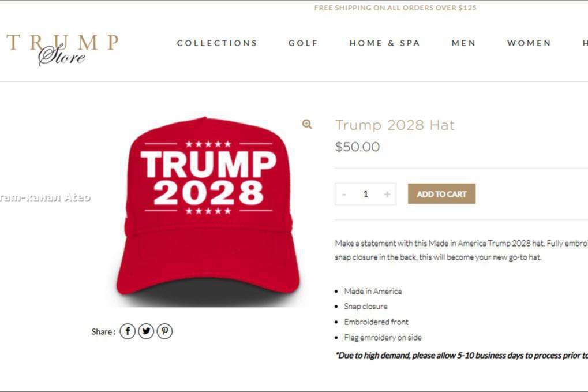Viewport: 588px width, 392px height.
Task: Open the Women menu
Action: [529, 43]
